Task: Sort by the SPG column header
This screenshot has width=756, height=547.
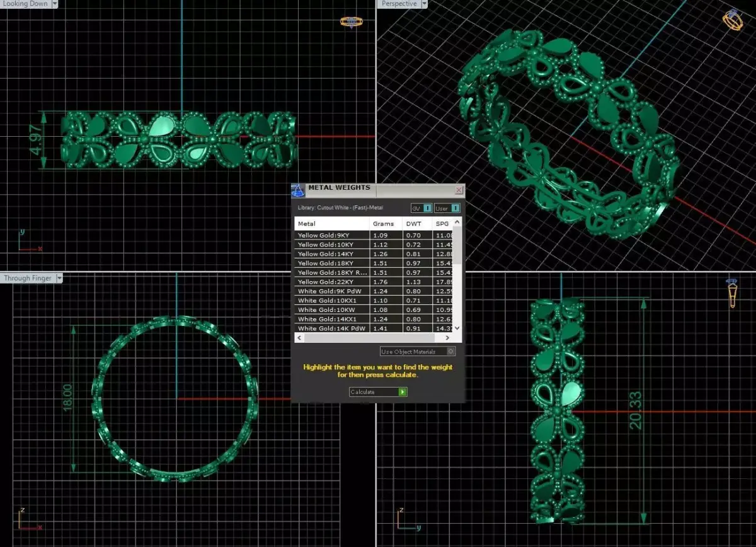Action: coord(442,223)
